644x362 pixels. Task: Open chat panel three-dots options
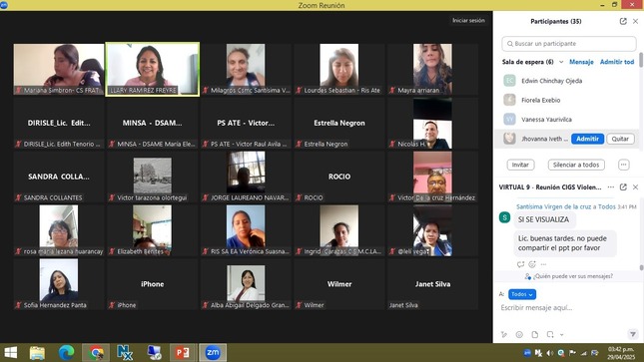click(x=611, y=187)
